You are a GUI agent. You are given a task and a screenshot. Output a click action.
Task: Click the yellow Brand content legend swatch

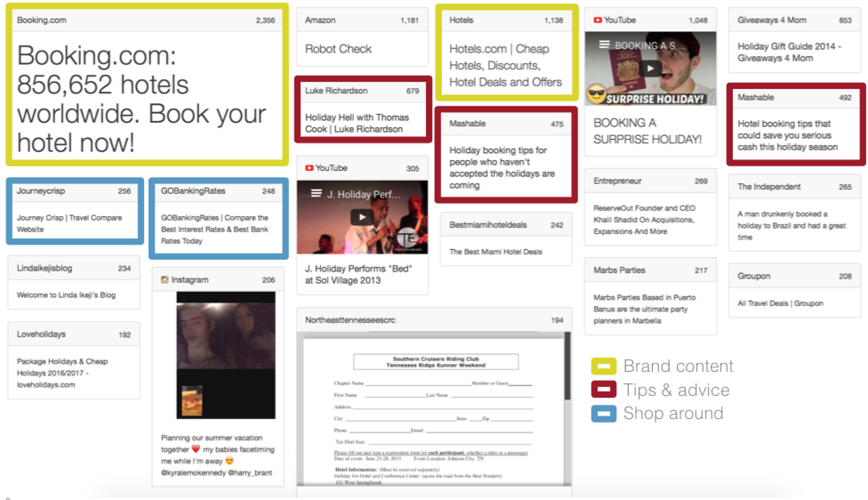[x=603, y=367]
